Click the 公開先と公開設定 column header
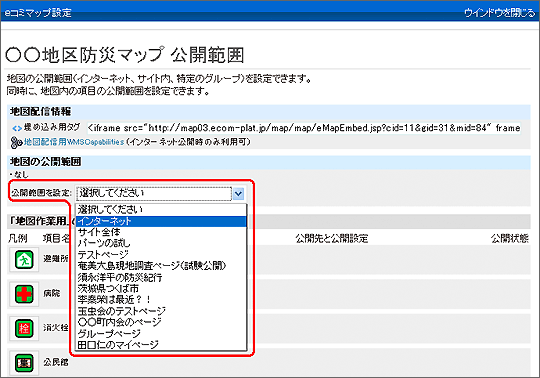Screen dimensions: 540x378 [x=332, y=238]
